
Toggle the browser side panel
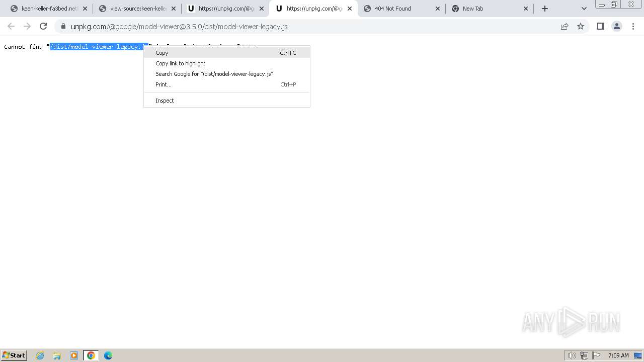(601, 26)
